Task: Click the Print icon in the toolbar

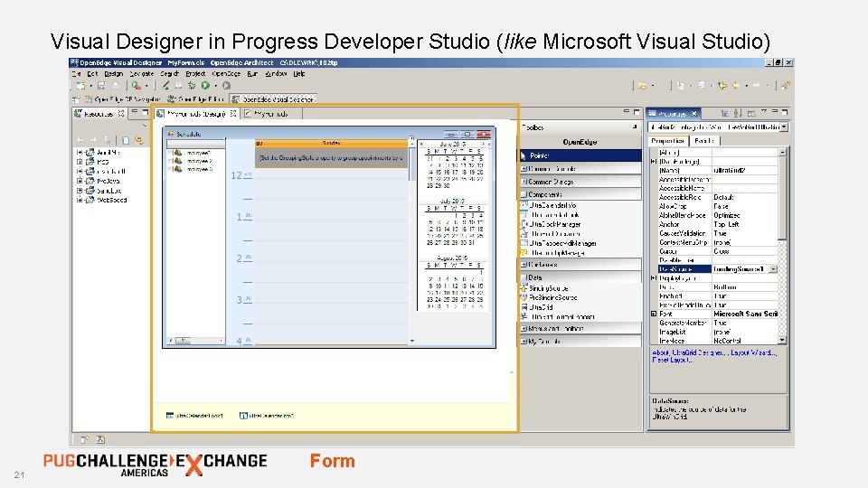Action: coord(115,86)
